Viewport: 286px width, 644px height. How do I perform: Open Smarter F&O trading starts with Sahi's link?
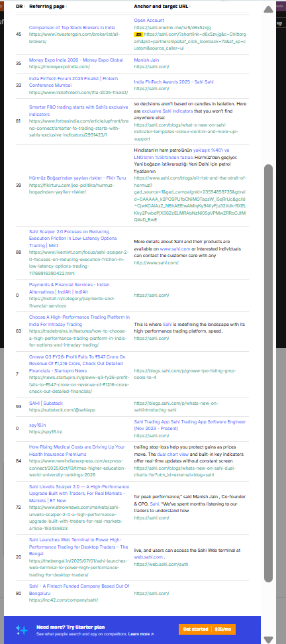pos(78,111)
